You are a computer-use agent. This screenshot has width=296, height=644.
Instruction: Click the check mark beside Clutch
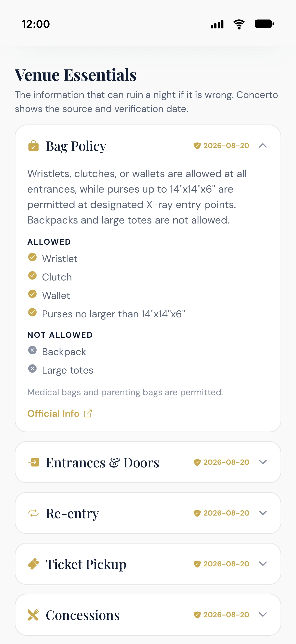pyautogui.click(x=32, y=276)
